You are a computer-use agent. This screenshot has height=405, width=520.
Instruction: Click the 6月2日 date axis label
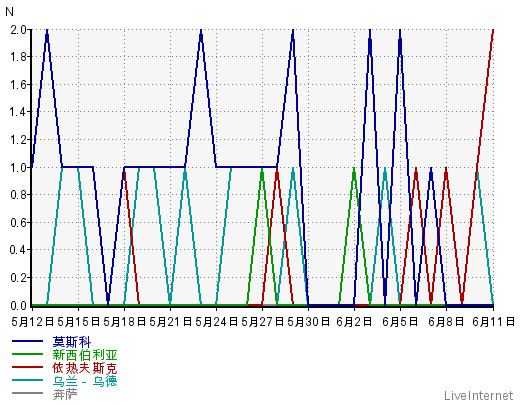point(354,322)
